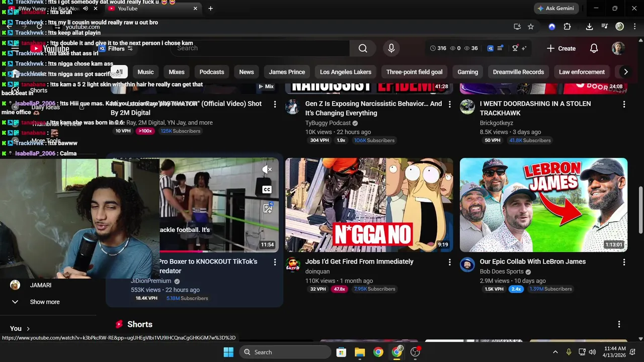Bookmark this page with the star icon
The image size is (644, 362).
click(531, 27)
